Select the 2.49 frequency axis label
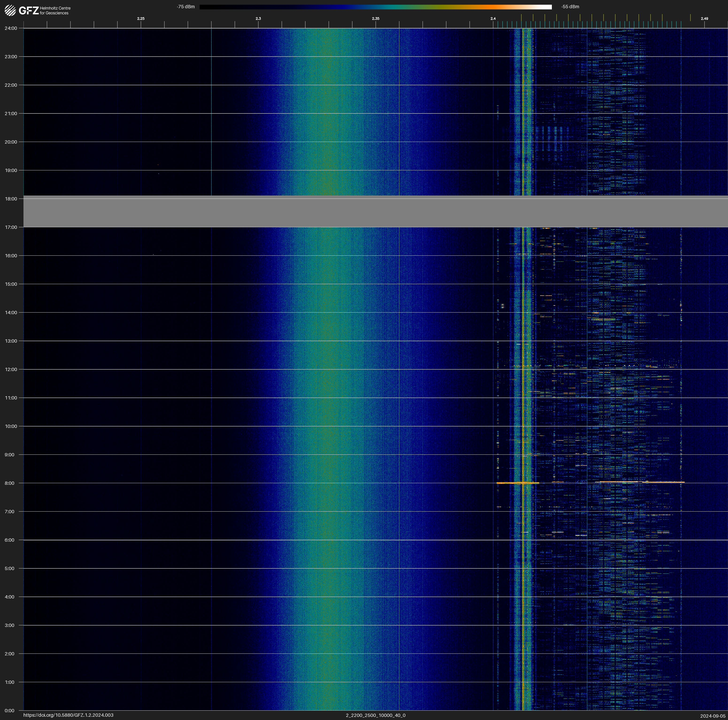 [x=704, y=19]
